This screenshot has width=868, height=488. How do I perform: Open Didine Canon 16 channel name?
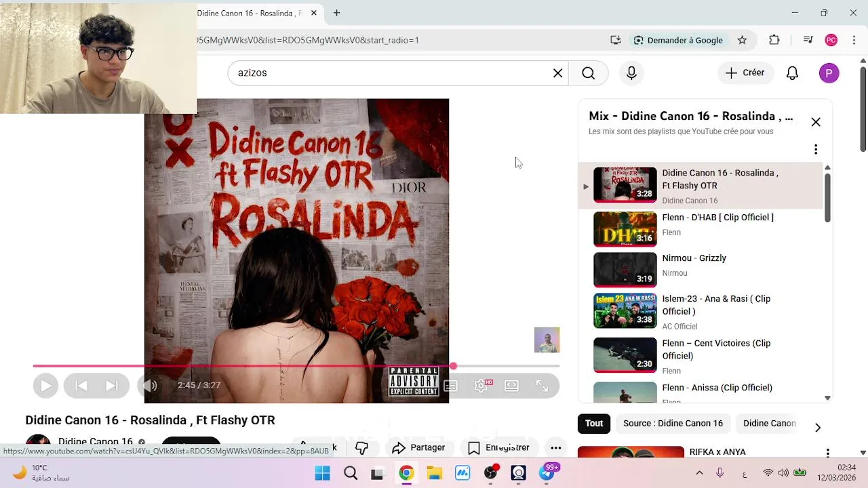click(96, 441)
